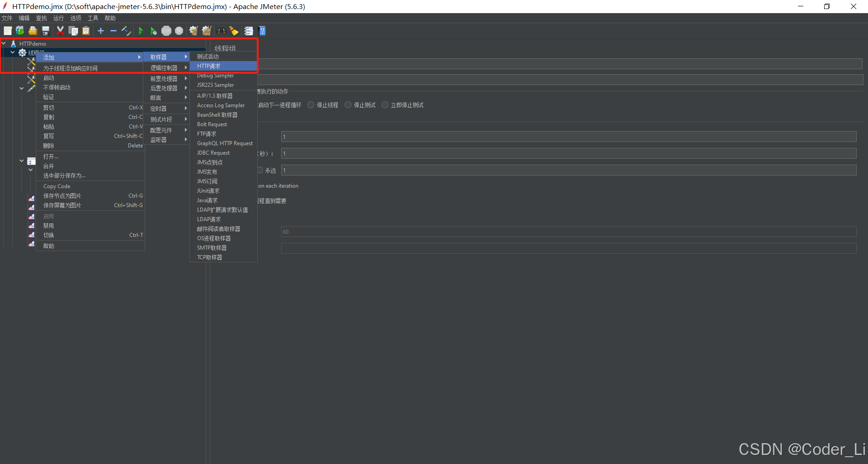868x464 pixels.
Task: Select the 立即停止测试 radio button
Action: coord(385,105)
